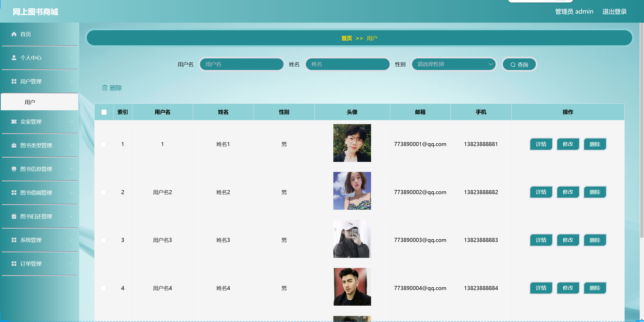This screenshot has height=322, width=644.
Task: Click the avatar thumbnail of 姓名1
Action: click(x=352, y=143)
